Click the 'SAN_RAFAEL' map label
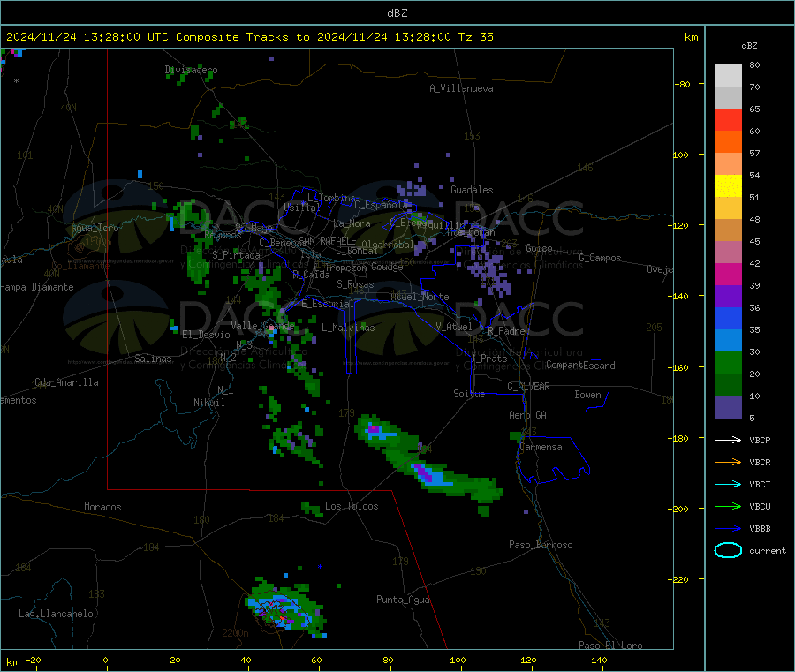Screen dimensions: 795x672 pos(324,240)
